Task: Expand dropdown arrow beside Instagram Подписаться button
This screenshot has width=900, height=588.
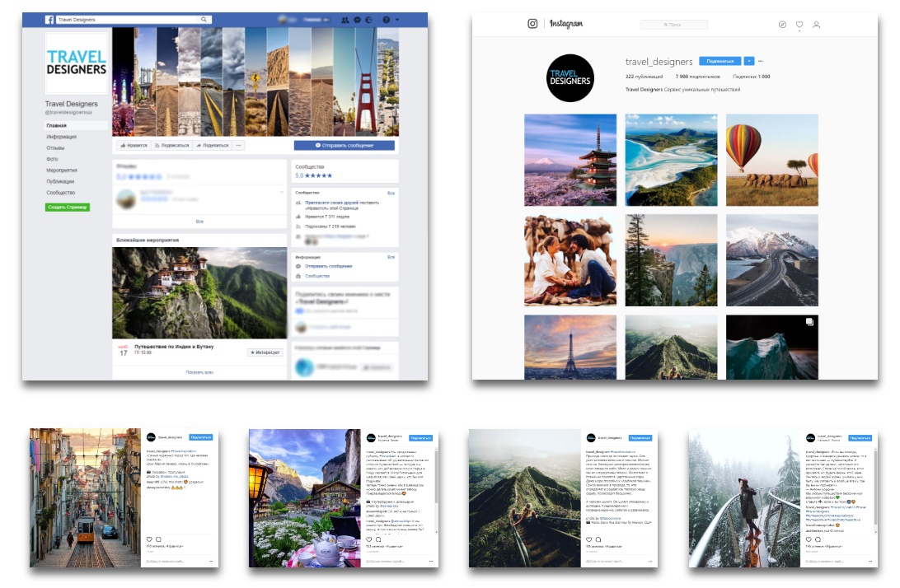Action: (749, 61)
